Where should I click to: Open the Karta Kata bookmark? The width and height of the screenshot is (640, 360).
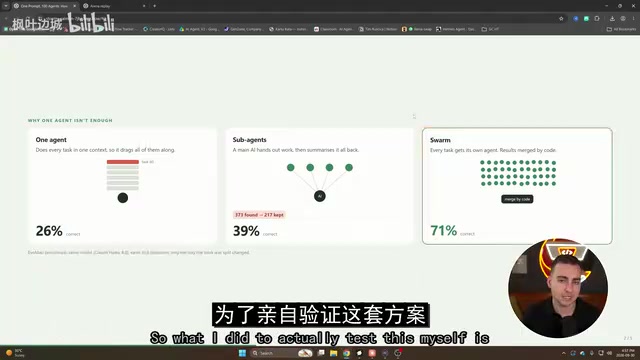(288, 29)
